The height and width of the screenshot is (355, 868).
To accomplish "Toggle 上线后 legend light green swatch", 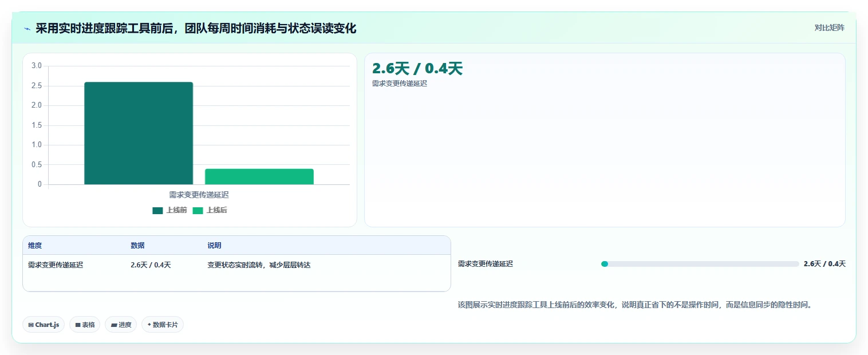I will click(198, 210).
